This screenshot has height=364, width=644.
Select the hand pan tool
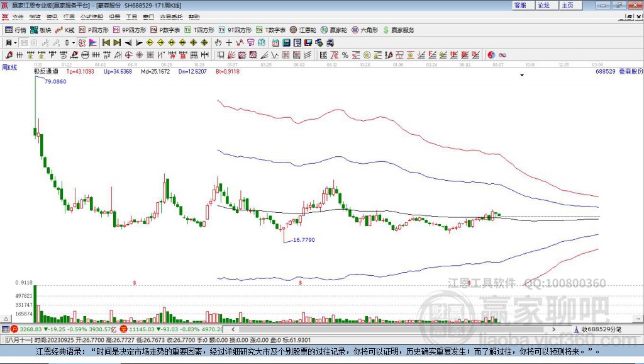pos(218,42)
